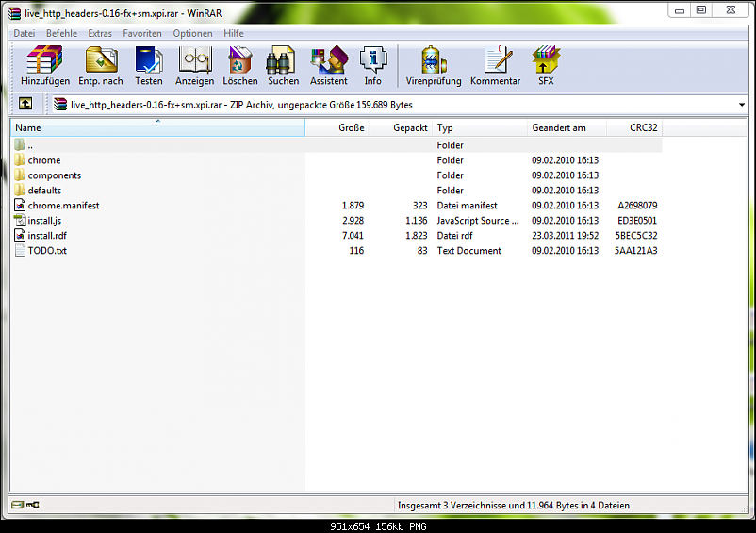Click the status text 'Insgesamt 3 Verzeichnisse'
Screen dimensions: 756x533
click(452, 505)
